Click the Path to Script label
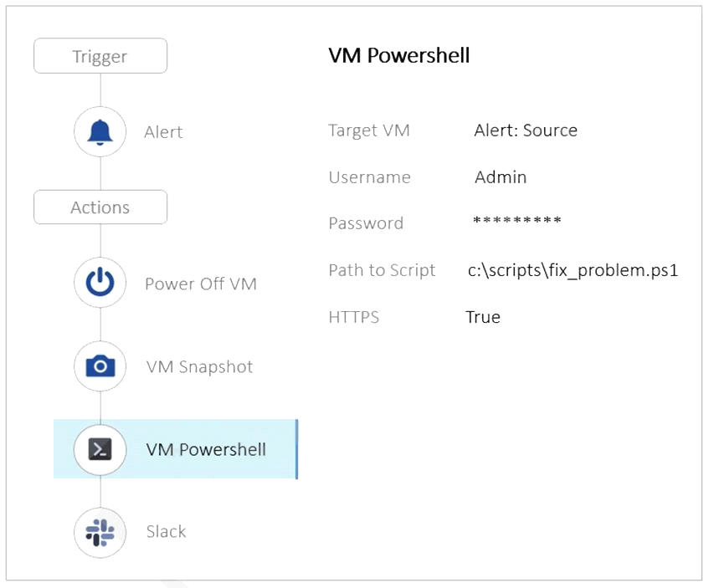 coord(382,270)
